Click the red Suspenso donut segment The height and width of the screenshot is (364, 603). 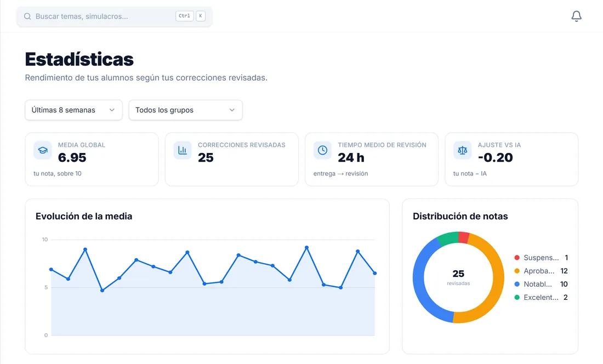coord(463,237)
